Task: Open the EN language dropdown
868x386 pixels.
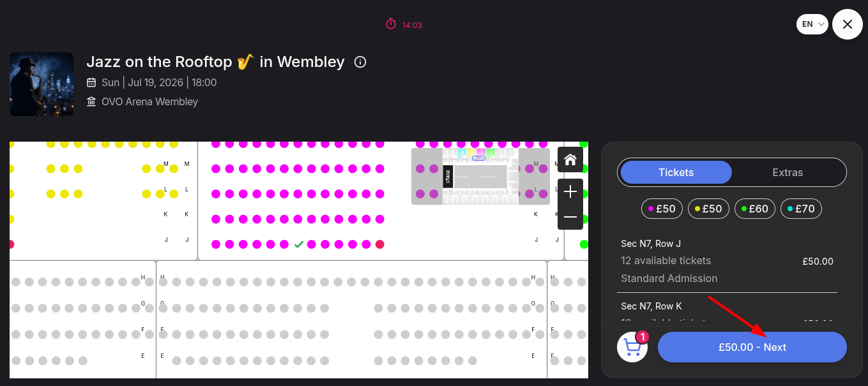Action: pos(812,24)
